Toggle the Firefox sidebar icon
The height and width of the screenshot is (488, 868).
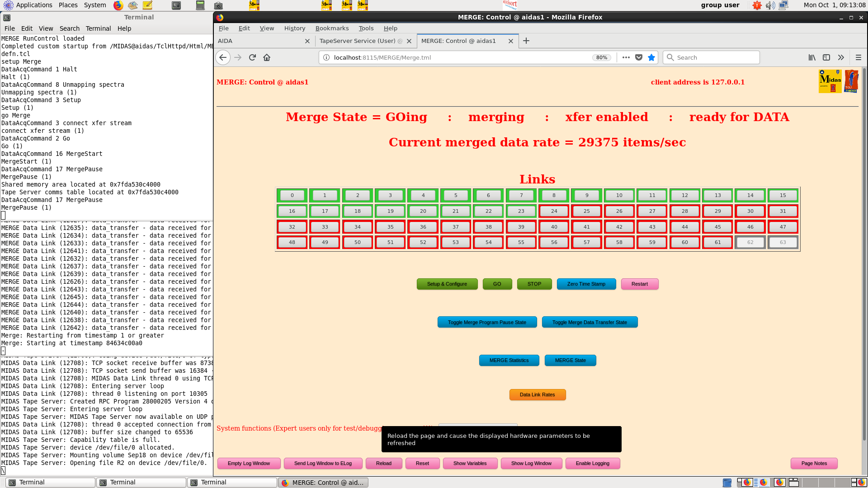tap(826, 57)
